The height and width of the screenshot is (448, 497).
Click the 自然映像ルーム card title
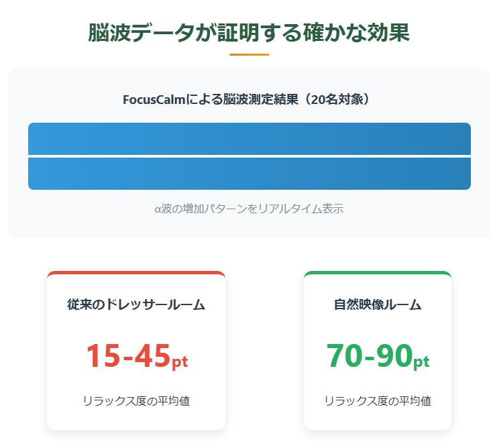[x=378, y=304]
